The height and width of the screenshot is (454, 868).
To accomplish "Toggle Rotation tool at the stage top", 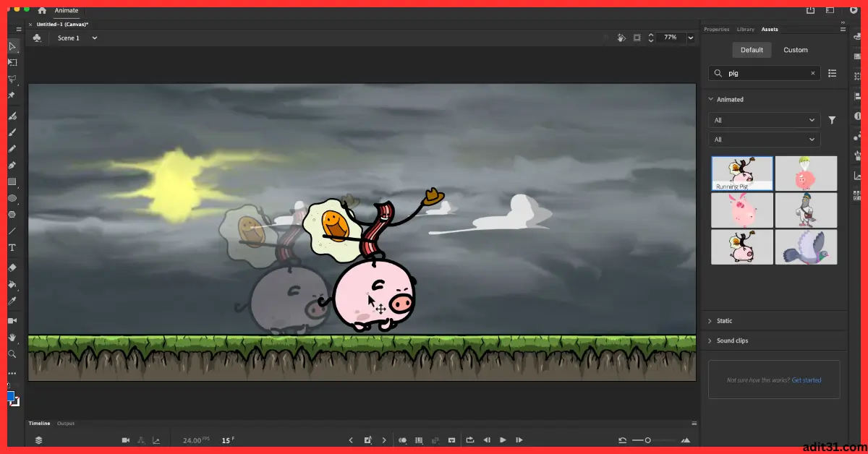I will (621, 38).
